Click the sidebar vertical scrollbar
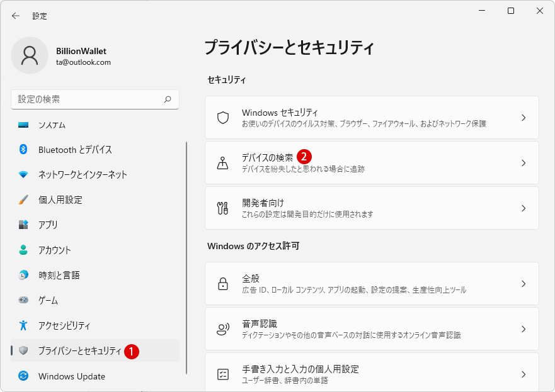 (x=186, y=258)
